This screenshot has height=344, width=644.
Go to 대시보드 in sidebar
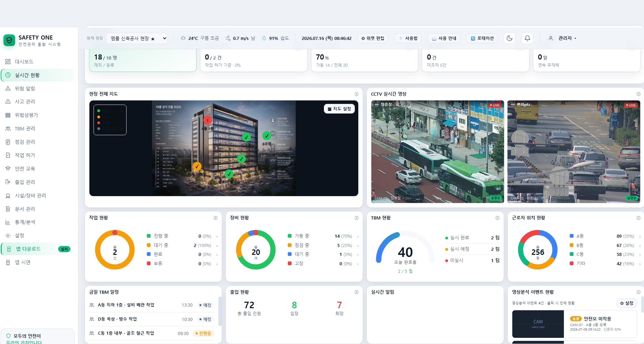[38, 62]
